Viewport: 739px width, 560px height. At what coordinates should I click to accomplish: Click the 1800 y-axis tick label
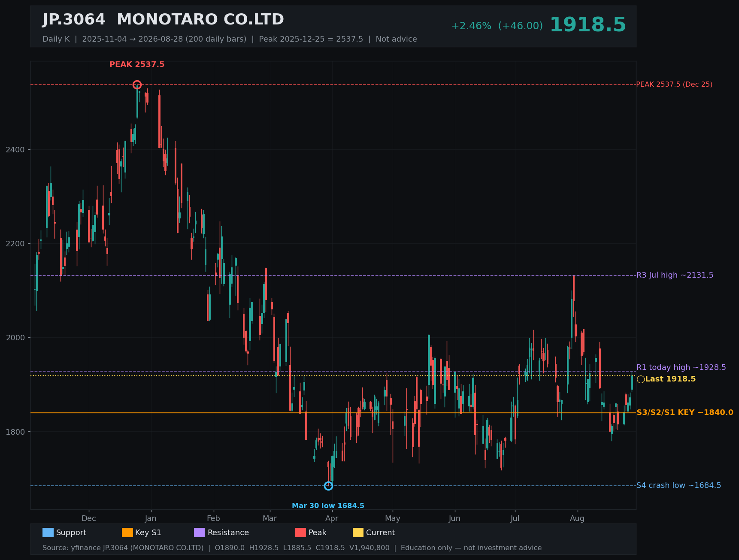point(15,432)
